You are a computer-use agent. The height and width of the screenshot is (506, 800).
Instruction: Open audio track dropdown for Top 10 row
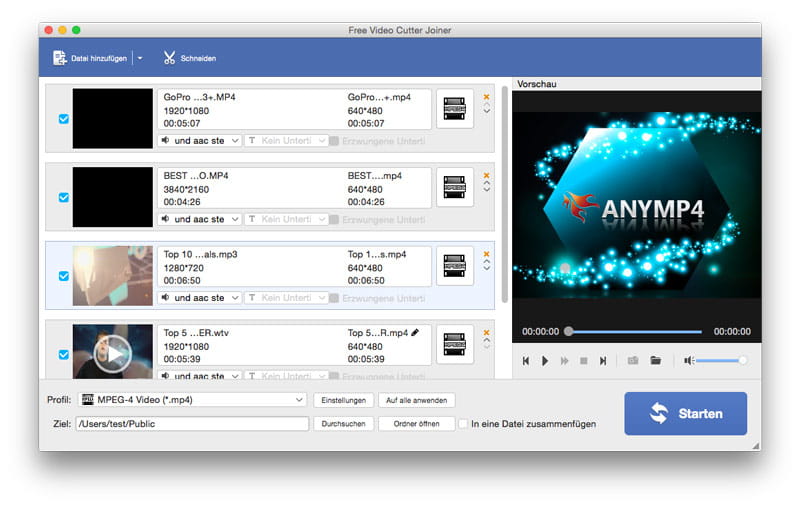(x=199, y=297)
